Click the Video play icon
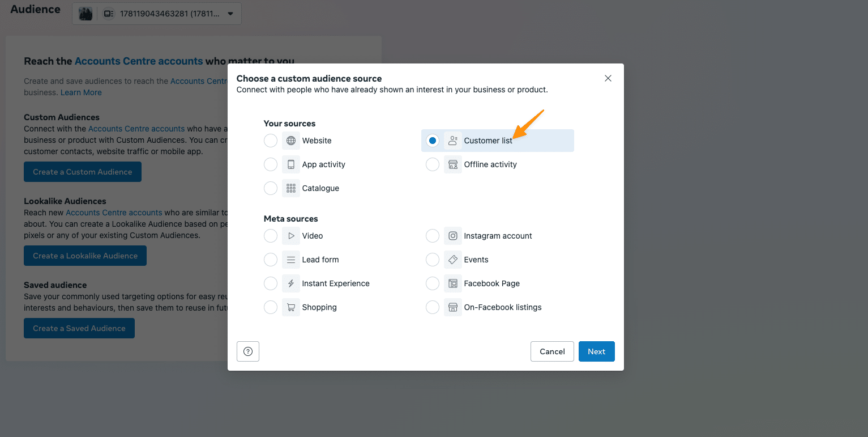 tap(291, 236)
